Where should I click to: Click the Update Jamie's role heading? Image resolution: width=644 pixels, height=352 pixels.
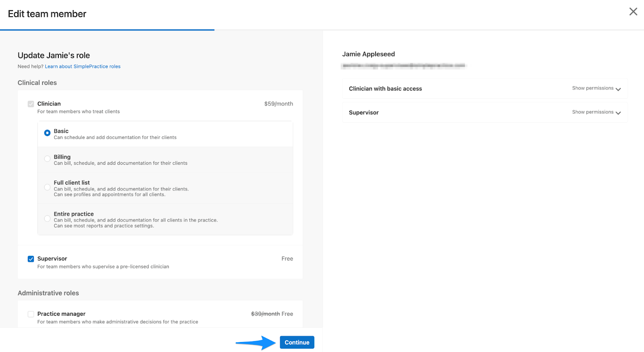54,55
